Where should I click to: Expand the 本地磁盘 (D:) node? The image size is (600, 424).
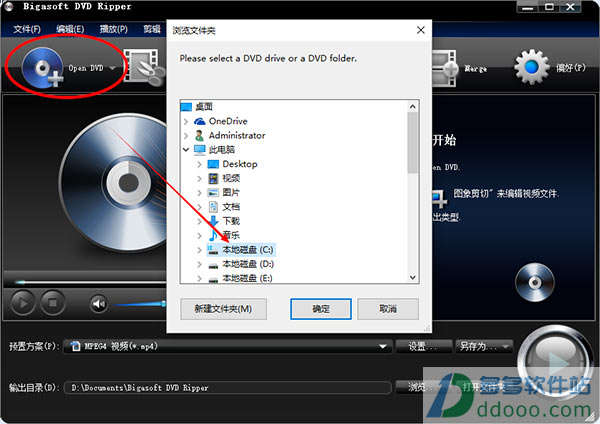click(199, 264)
